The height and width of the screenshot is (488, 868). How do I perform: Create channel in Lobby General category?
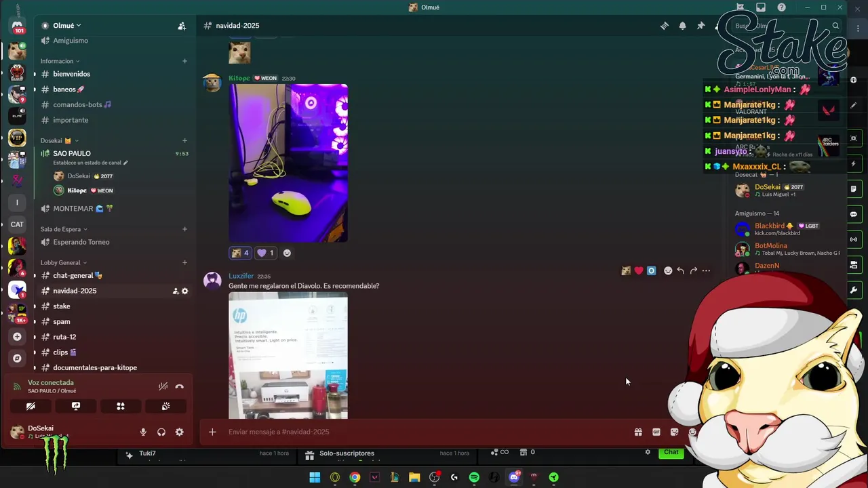(x=184, y=262)
